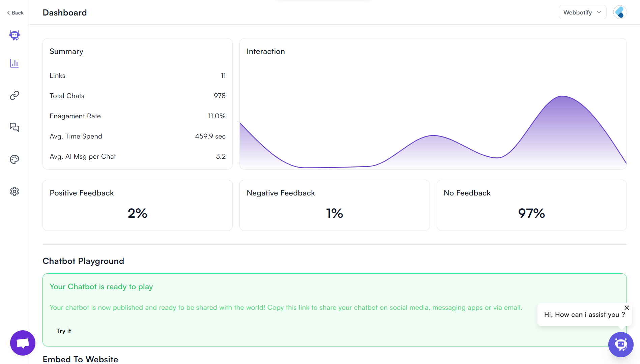Open the settings gear sidebar icon
Image resolution: width=640 pixels, height=364 pixels.
14,191
